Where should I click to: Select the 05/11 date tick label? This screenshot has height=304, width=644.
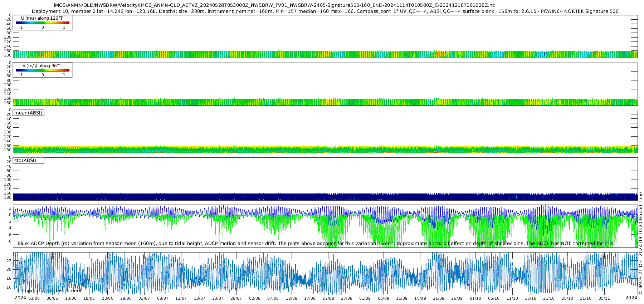click(x=604, y=299)
